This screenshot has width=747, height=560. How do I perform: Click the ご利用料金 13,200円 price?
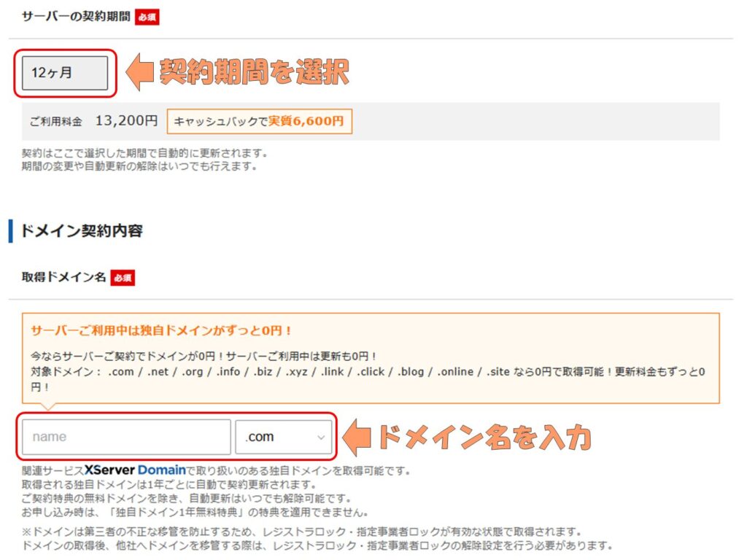pyautogui.click(x=93, y=121)
